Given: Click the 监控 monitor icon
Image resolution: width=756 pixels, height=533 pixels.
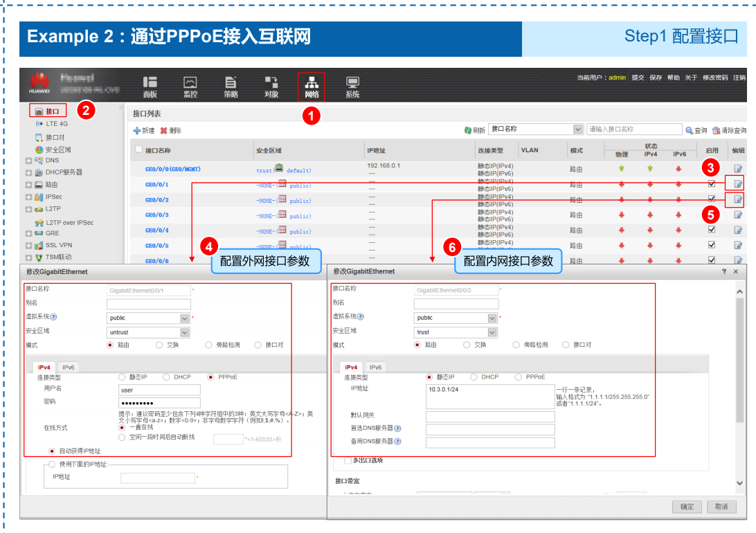Looking at the screenshot, I should 190,86.
